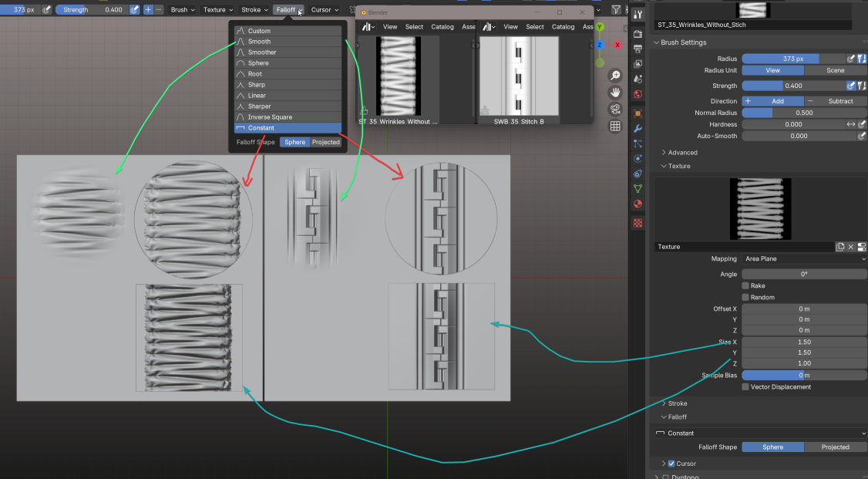Click the red X axis gizmo
868x479 pixels.
617,45
